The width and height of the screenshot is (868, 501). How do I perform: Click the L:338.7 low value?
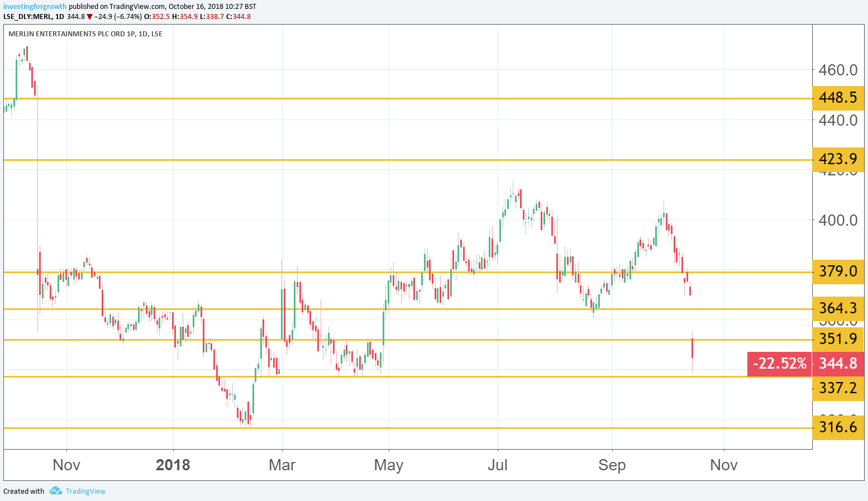(x=212, y=17)
